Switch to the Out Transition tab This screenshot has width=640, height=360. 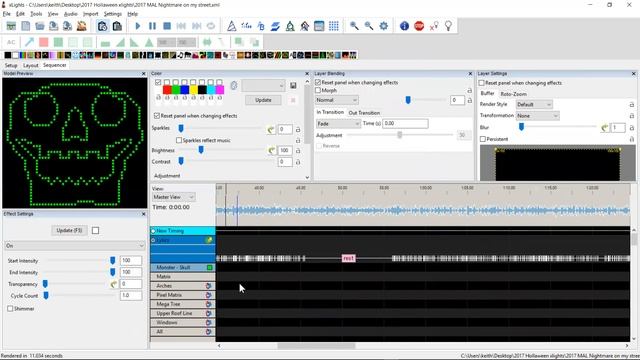tap(364, 113)
